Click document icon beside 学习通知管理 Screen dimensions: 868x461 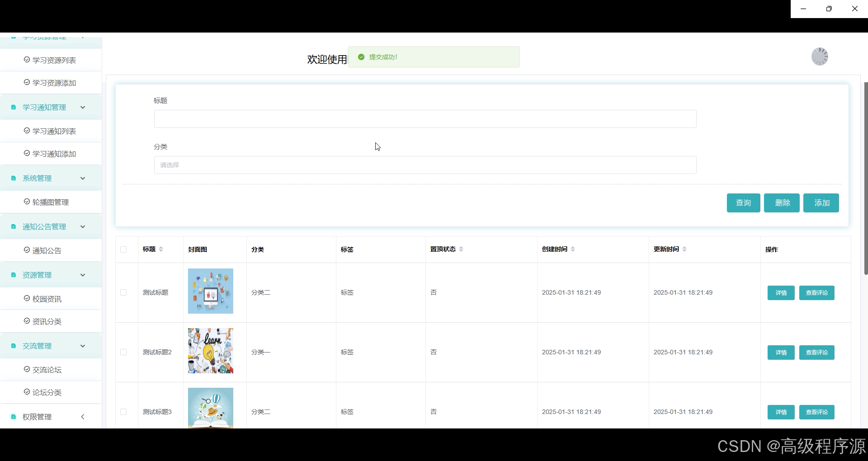[14, 107]
